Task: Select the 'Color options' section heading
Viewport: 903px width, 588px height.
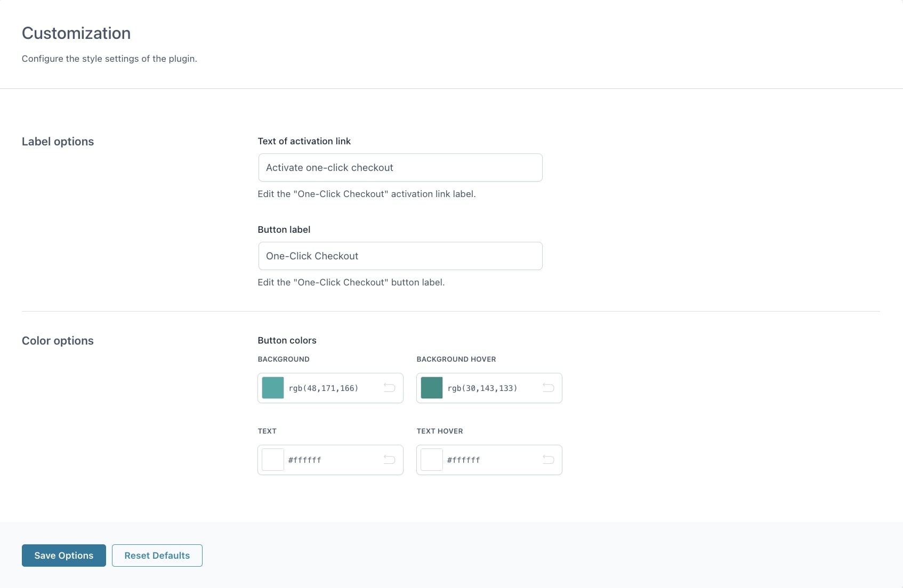Action: (58, 341)
